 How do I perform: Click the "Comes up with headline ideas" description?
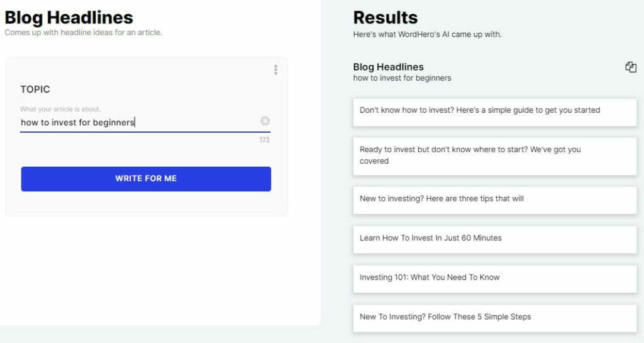pos(83,33)
